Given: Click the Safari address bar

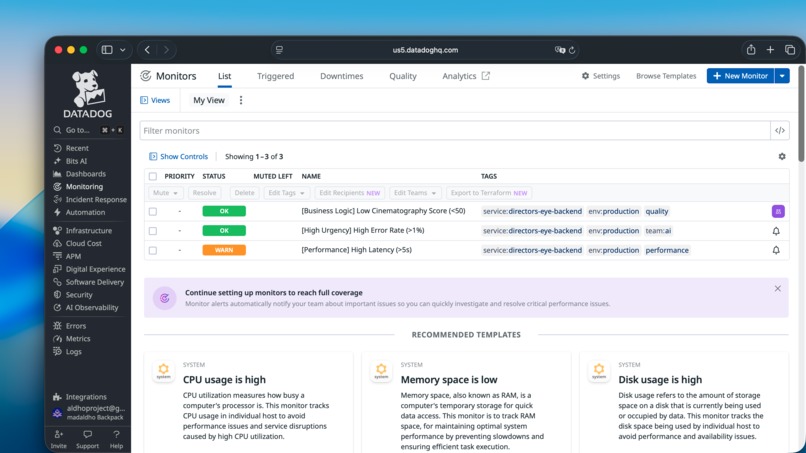Looking at the screenshot, I should point(425,50).
